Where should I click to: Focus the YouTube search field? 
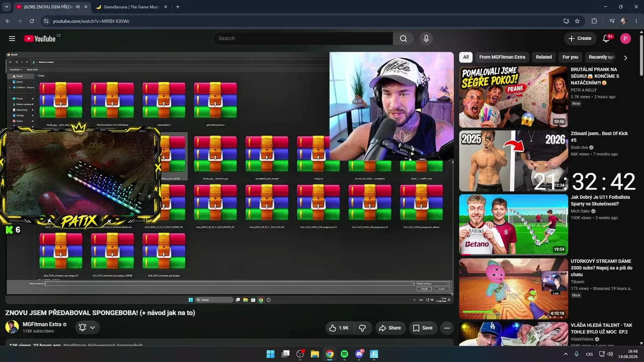pyautogui.click(x=303, y=39)
